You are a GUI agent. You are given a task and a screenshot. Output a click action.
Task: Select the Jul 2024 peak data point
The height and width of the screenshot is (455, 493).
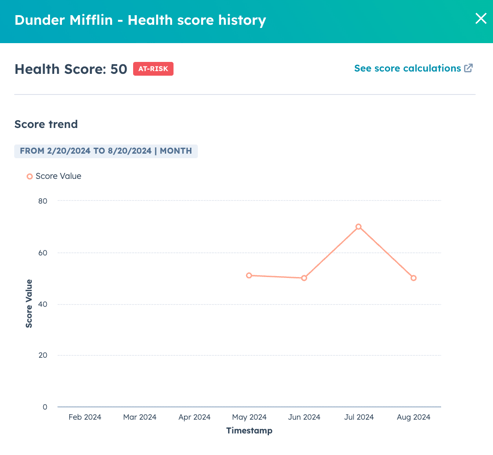tap(358, 227)
